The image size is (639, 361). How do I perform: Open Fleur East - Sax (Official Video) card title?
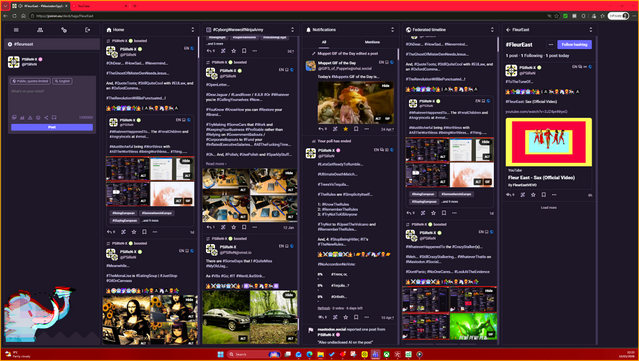(x=541, y=178)
